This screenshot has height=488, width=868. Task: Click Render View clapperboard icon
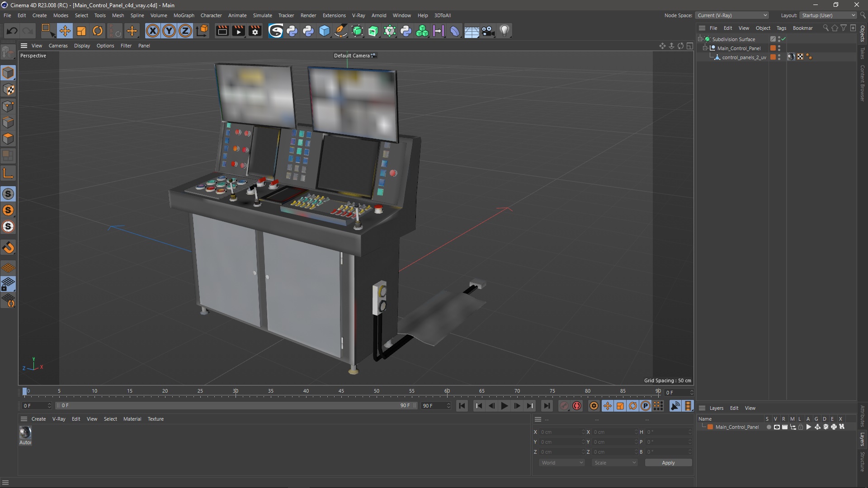(x=222, y=31)
